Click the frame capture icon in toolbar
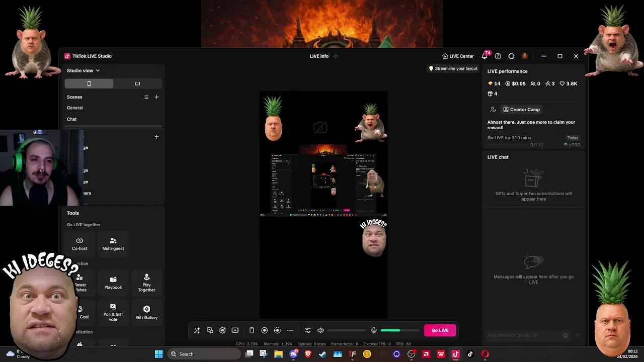This screenshot has height=362, width=644. [235, 330]
